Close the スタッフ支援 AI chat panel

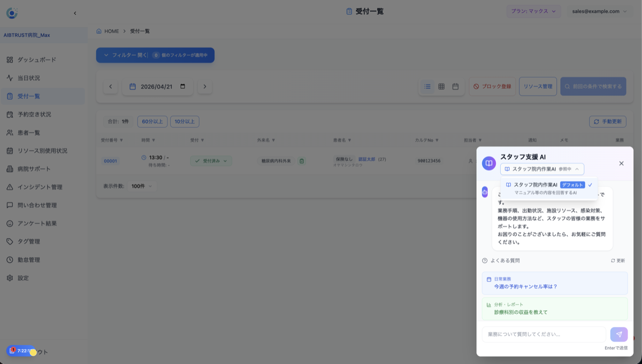tap(621, 164)
